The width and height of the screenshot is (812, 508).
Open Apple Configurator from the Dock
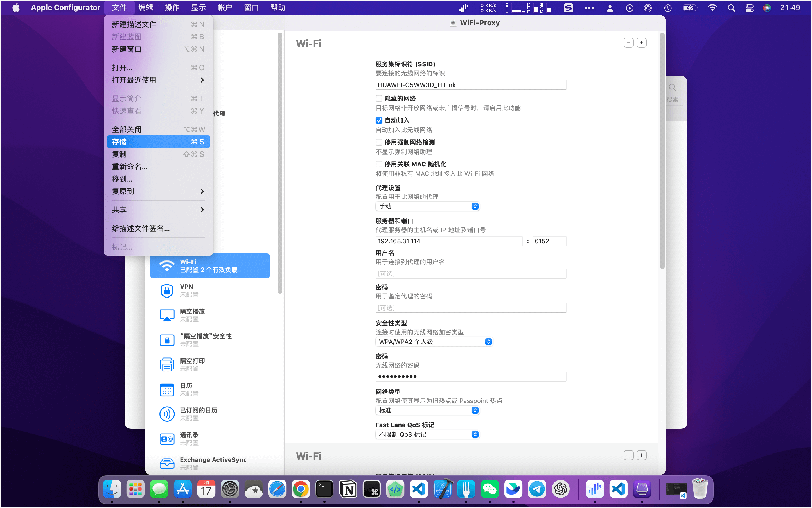pos(642,489)
